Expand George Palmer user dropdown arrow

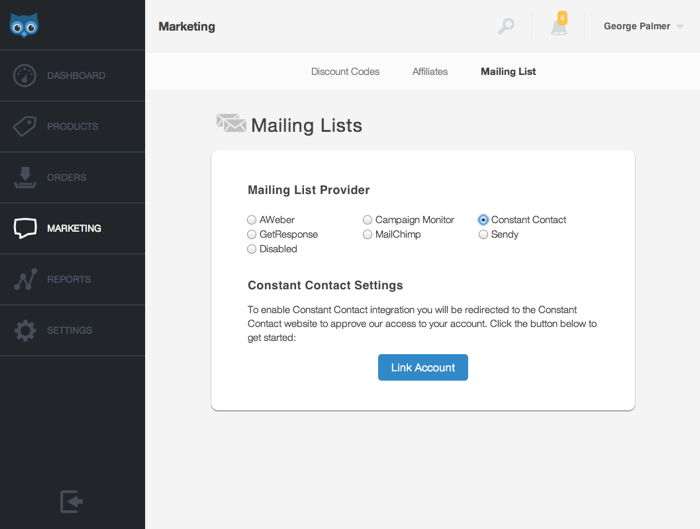click(x=680, y=27)
